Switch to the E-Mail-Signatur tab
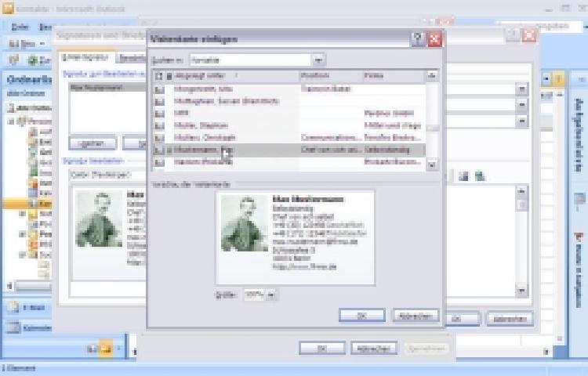This screenshot has width=588, height=376. tap(89, 58)
